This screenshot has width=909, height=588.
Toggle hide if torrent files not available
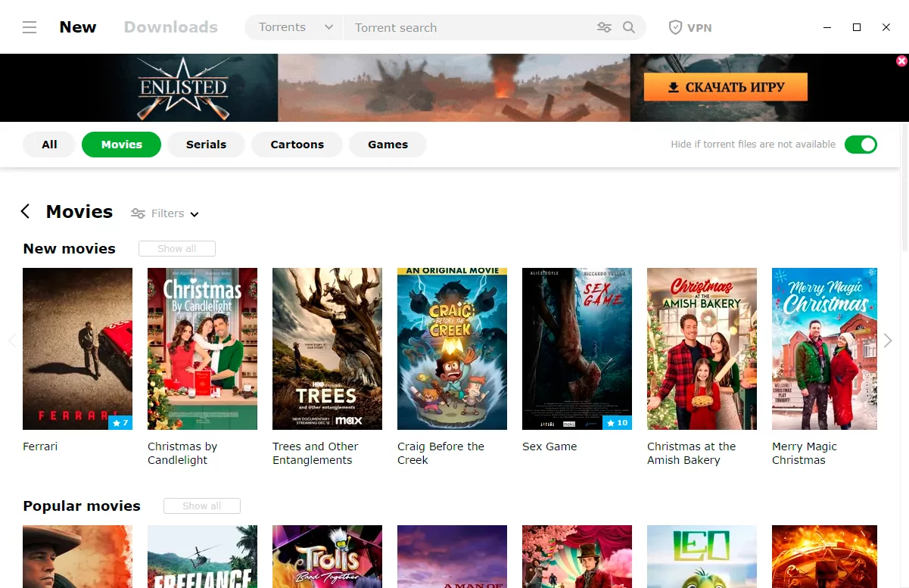tap(861, 145)
